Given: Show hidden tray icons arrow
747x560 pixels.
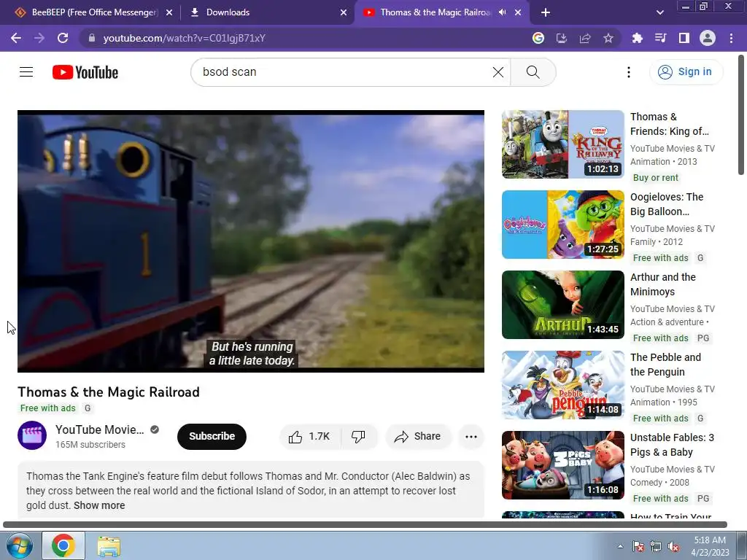Looking at the screenshot, I should point(620,546).
